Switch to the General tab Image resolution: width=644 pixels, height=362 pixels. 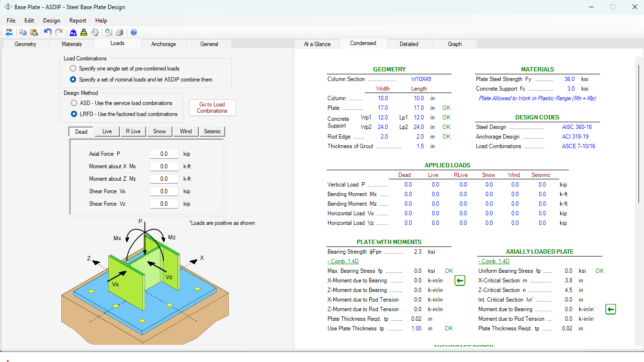click(x=209, y=44)
